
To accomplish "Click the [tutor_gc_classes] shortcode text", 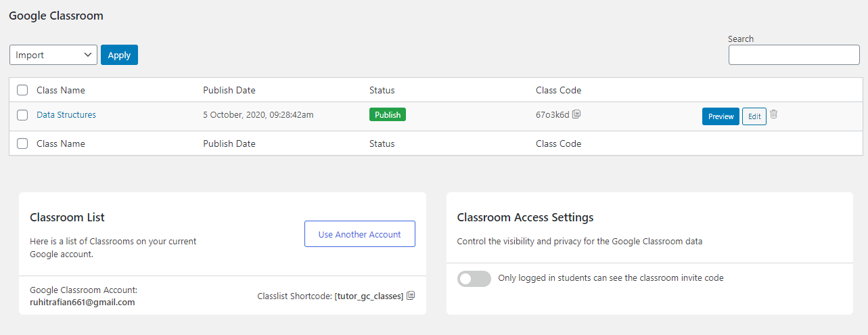I will [x=369, y=296].
